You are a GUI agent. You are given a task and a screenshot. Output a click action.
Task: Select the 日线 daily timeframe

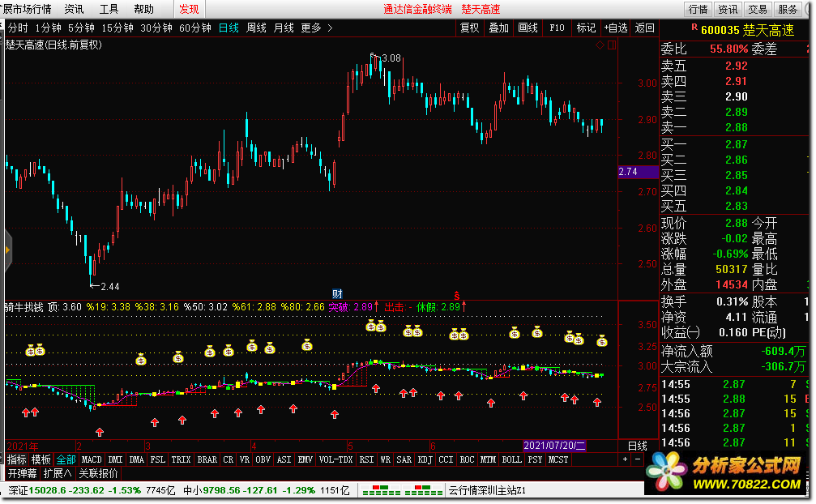point(229,28)
